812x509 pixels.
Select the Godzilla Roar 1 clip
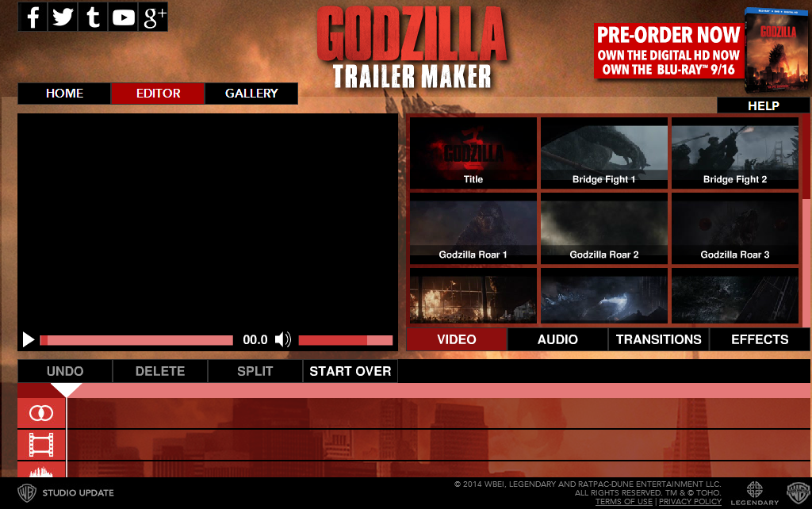coord(473,228)
